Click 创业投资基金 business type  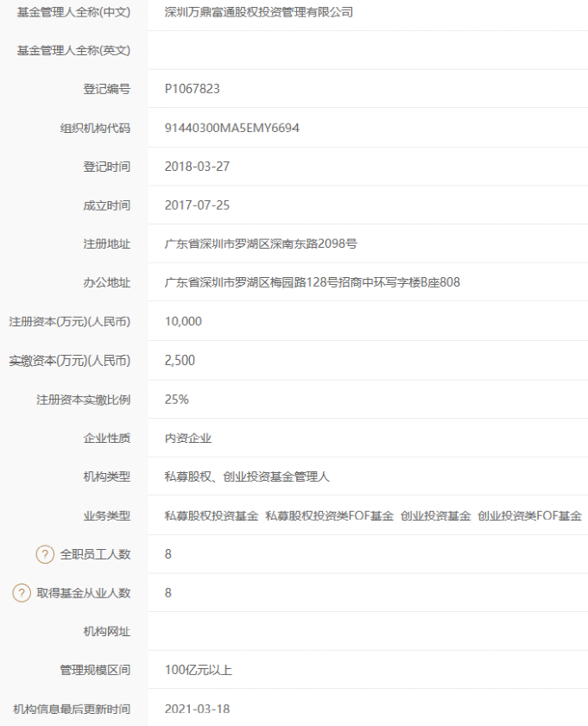pos(435,515)
